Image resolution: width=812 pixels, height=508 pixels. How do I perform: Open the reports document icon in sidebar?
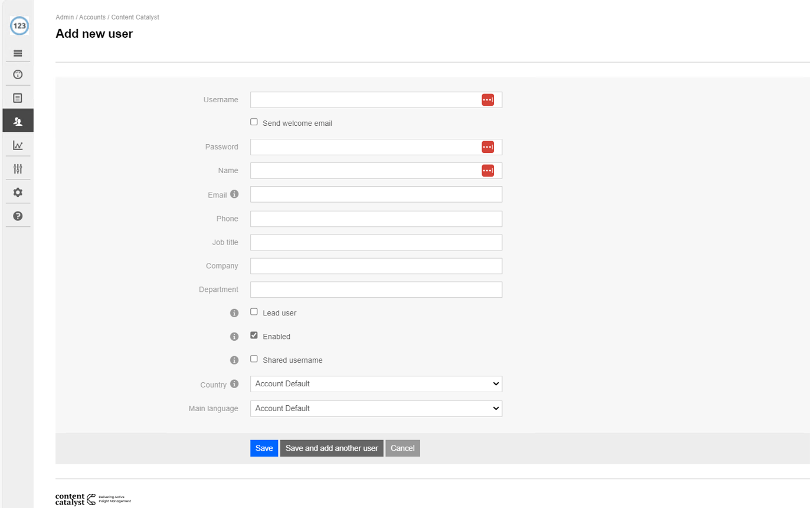pos(18,97)
